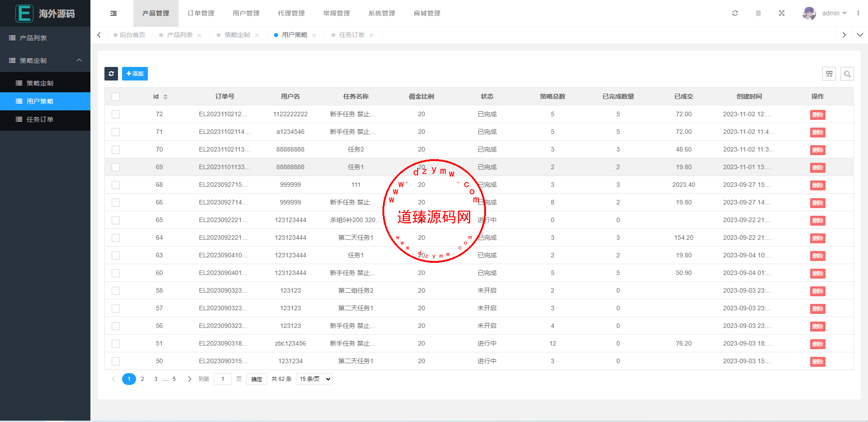Screen dimensions: 868x422
Task: Open the 代理管理 top menu
Action: click(291, 13)
